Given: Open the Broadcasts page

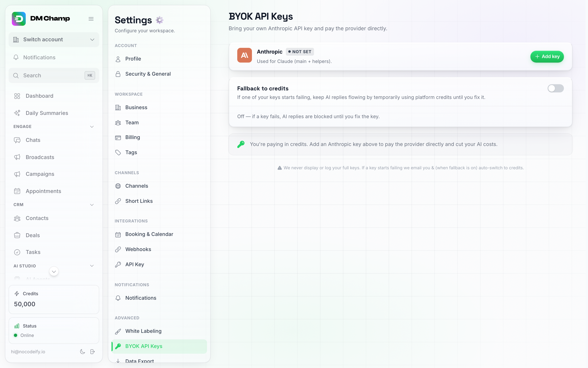Looking at the screenshot, I should 54,157.
